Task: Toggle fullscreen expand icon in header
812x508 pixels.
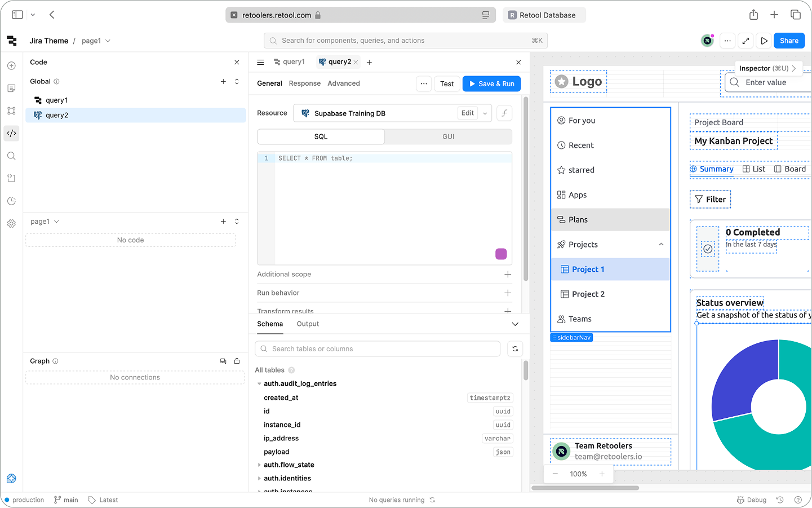Action: 746,41
